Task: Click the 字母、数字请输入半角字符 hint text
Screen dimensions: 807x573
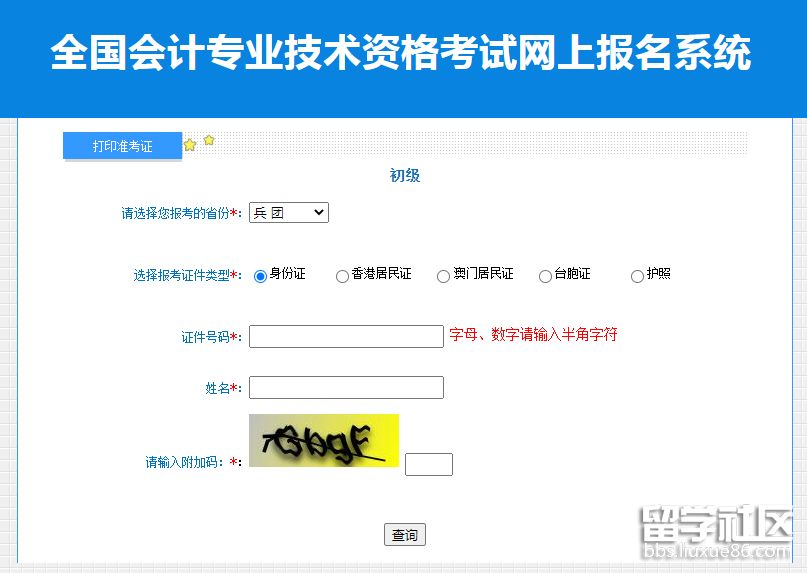Action: [533, 335]
